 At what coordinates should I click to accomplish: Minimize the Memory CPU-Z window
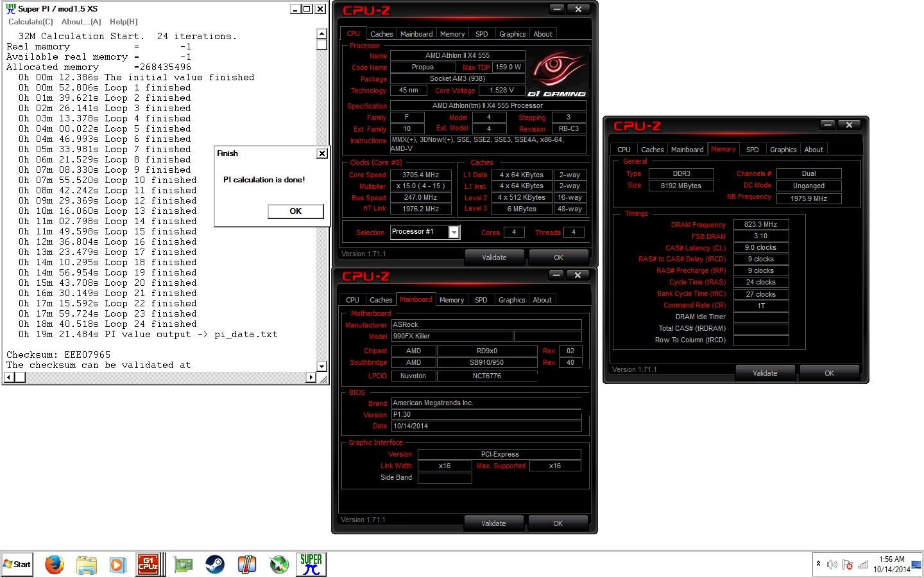coord(828,125)
